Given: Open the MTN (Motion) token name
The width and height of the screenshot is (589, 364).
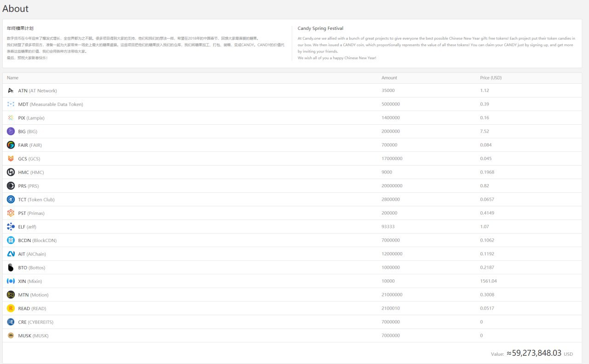Looking at the screenshot, I should (x=33, y=295).
